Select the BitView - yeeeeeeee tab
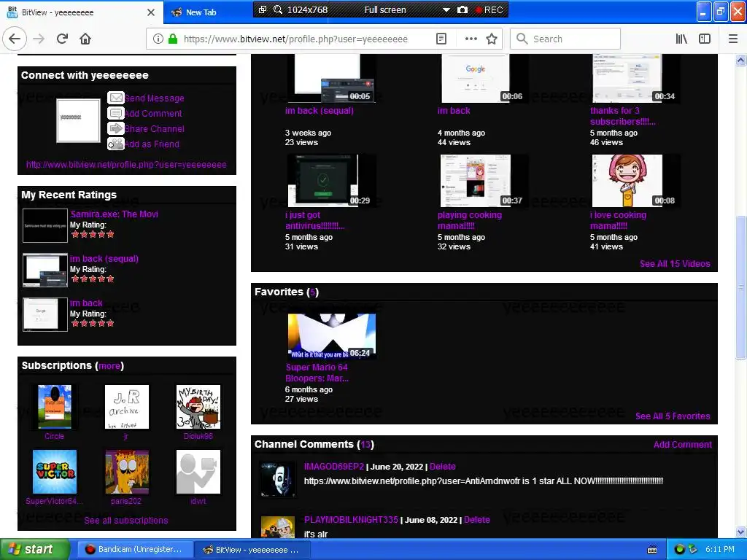 point(81,12)
